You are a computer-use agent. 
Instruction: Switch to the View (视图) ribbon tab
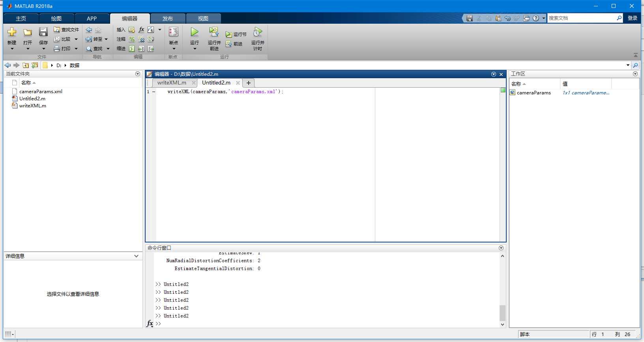(203, 19)
